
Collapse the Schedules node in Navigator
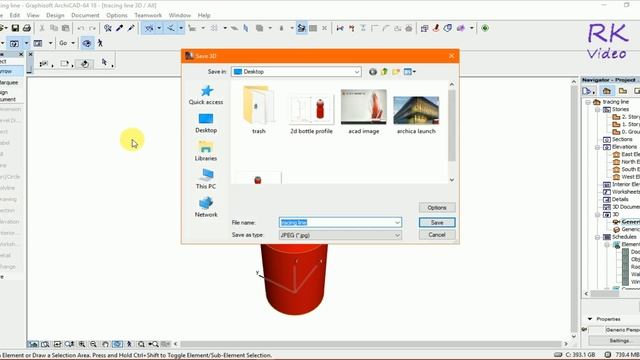coord(597,237)
